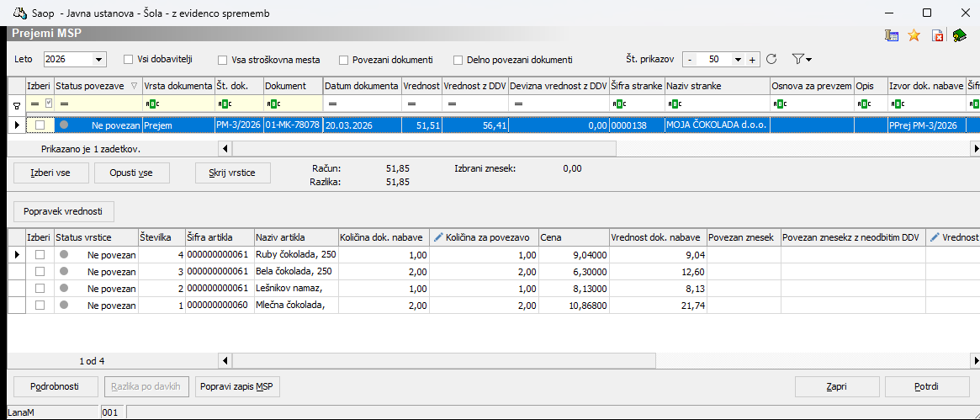980x420 pixels.
Task: Open the green help book icon
Action: point(959,35)
